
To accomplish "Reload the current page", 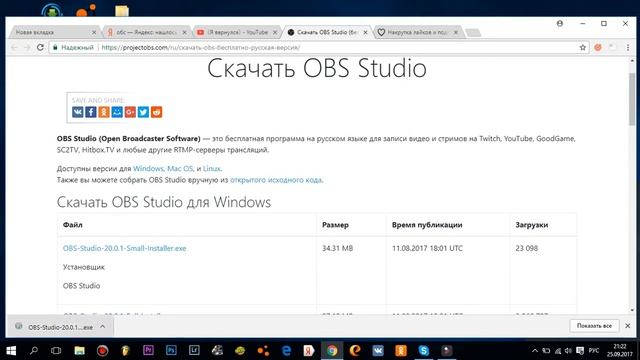I will point(40,47).
